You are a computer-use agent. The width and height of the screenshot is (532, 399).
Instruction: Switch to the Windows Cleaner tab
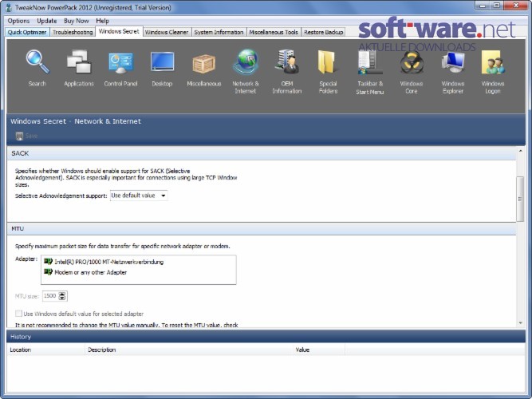click(167, 32)
